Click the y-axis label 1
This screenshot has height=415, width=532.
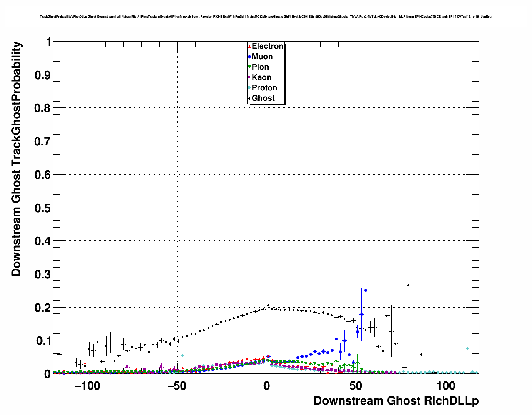point(49,42)
